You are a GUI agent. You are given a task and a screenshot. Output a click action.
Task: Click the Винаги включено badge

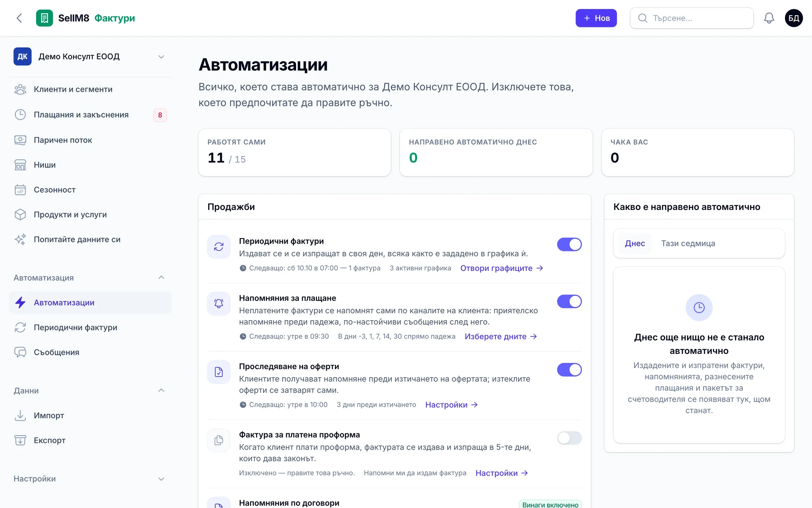coord(550,505)
